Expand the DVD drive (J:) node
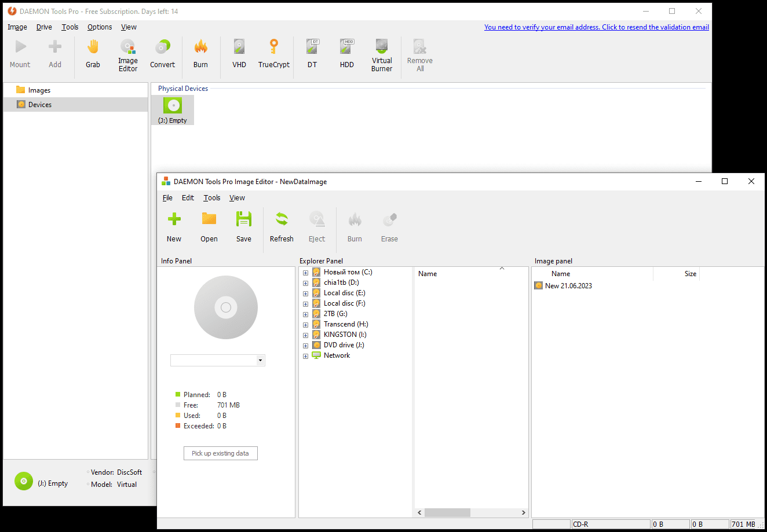The height and width of the screenshot is (532, 767). click(x=305, y=346)
